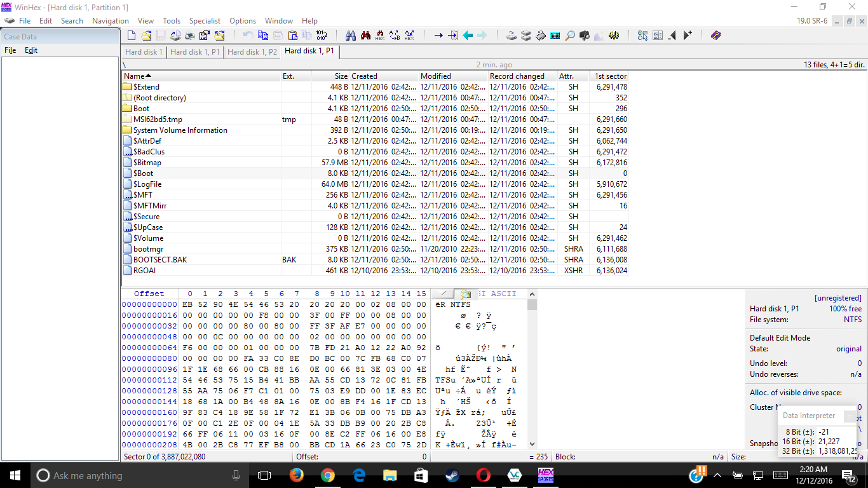
Task: Click the Open Disk toolbar icon
Action: click(512, 36)
